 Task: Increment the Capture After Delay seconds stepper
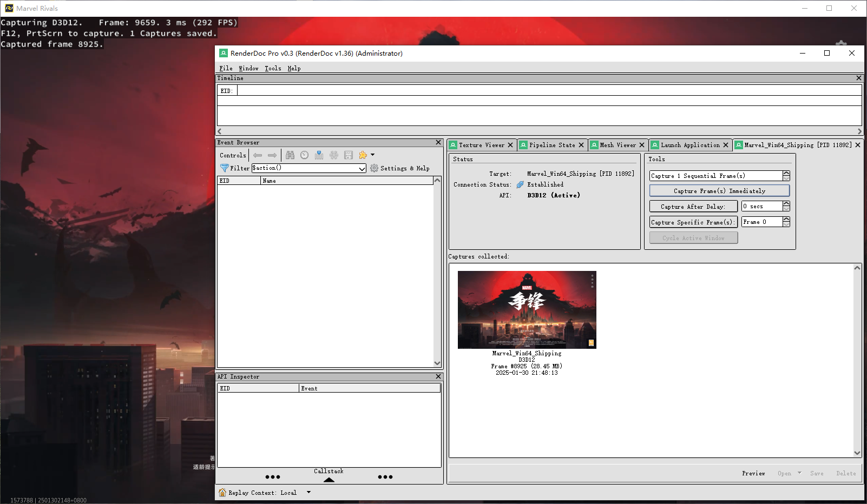point(786,203)
